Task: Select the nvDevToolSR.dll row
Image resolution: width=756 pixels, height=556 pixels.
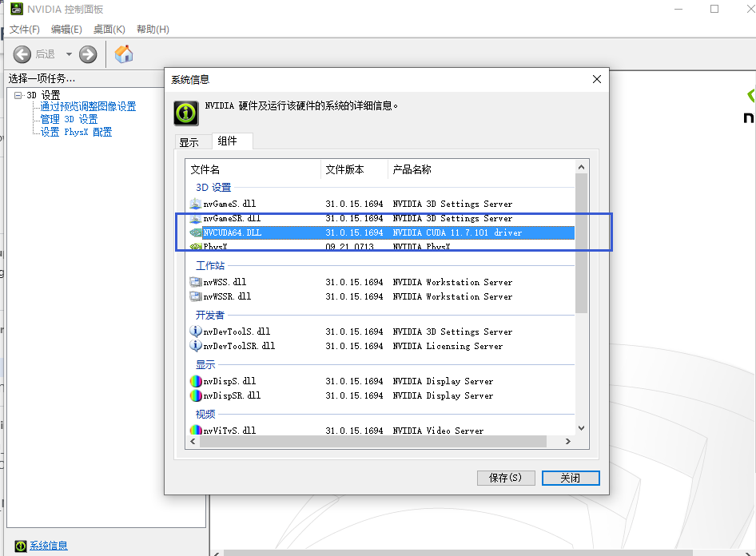Action: click(x=381, y=346)
